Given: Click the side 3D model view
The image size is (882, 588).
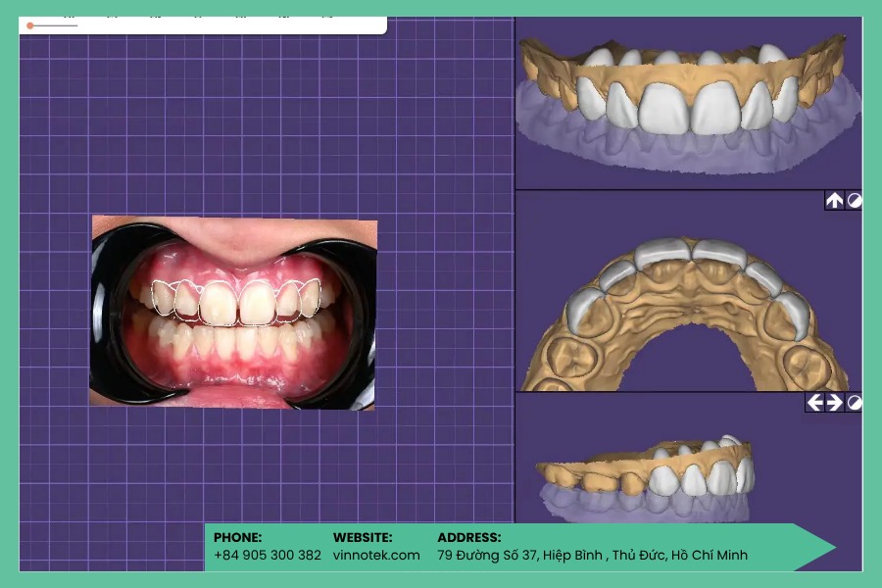Looking at the screenshot, I should [689, 458].
